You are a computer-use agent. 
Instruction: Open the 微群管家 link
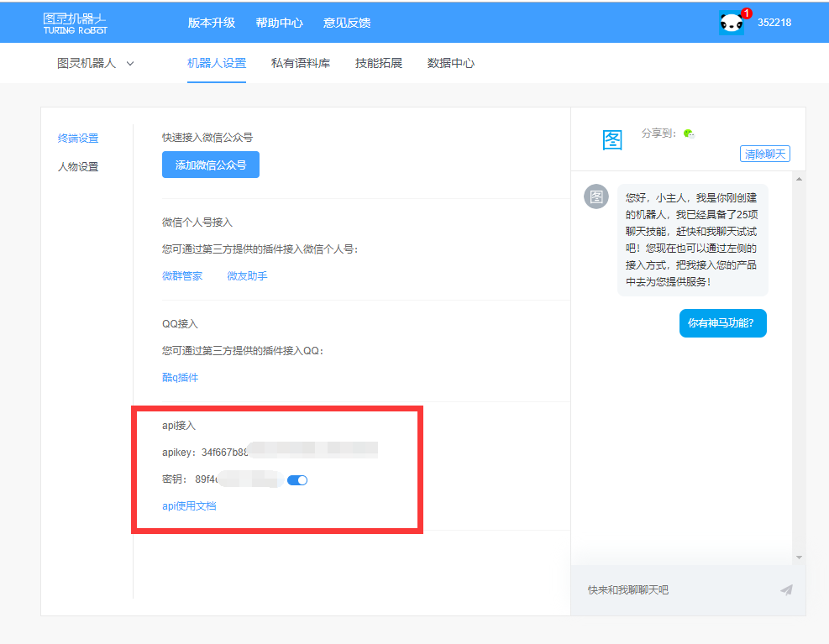182,276
